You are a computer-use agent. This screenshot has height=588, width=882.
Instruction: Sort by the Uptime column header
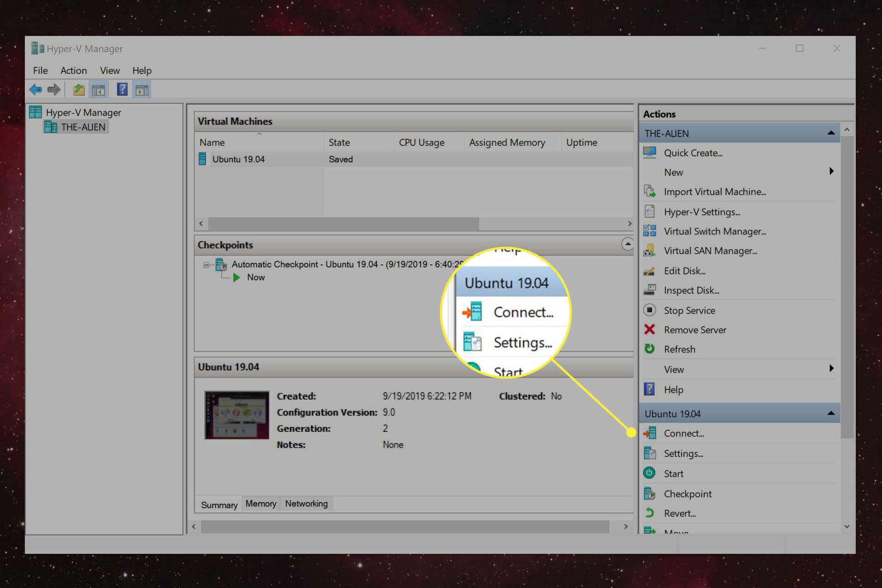coord(598,142)
